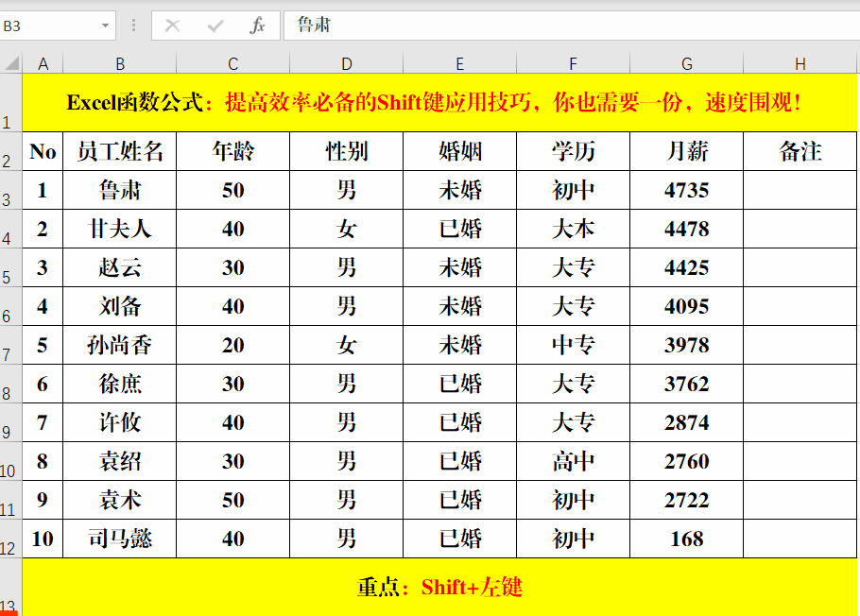860x616 pixels.
Task: Click the 月薪 header cell
Action: click(687, 151)
